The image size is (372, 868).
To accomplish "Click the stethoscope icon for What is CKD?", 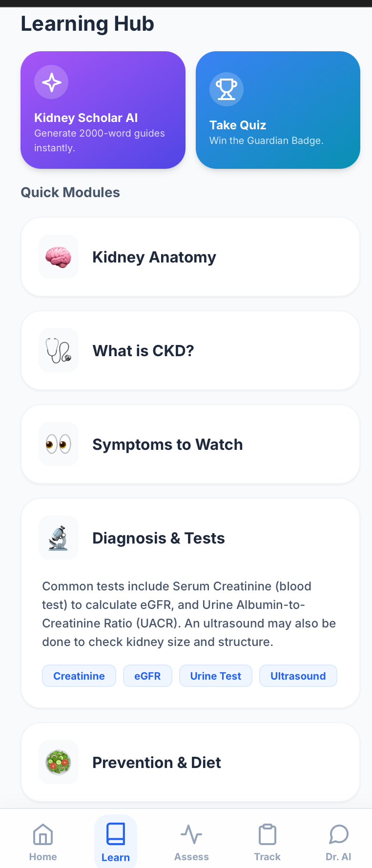I will (59, 351).
